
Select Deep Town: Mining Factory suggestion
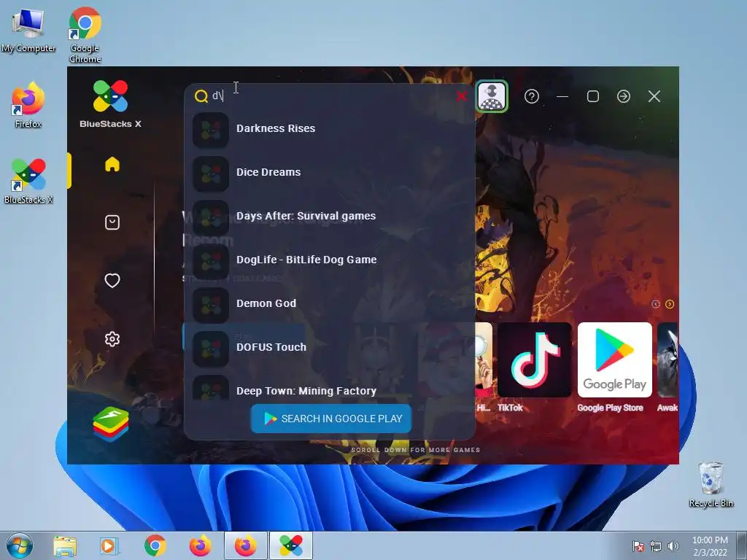[x=330, y=386]
